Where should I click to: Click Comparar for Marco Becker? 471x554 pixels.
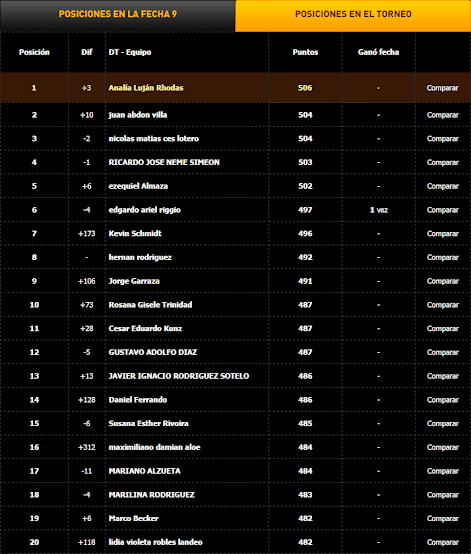coord(442,518)
